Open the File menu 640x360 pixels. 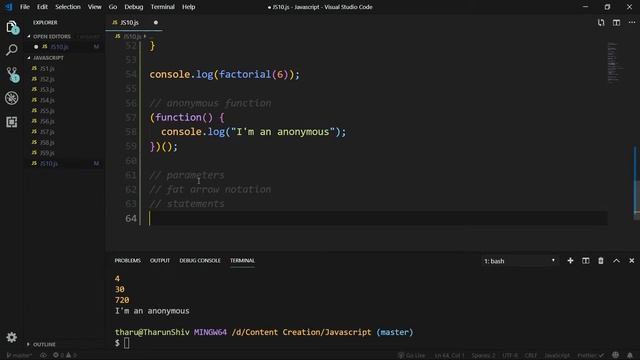point(24,7)
